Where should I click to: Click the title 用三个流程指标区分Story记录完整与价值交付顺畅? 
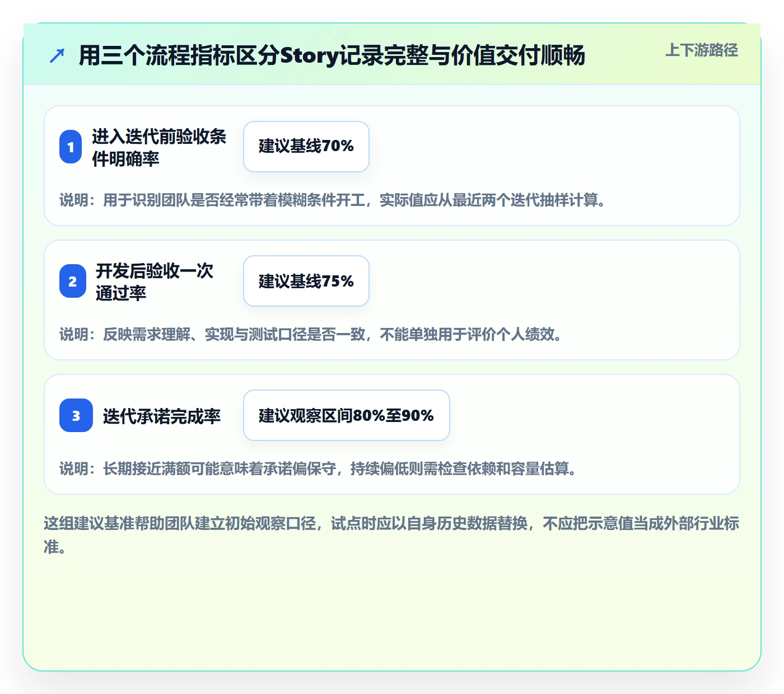[332, 55]
